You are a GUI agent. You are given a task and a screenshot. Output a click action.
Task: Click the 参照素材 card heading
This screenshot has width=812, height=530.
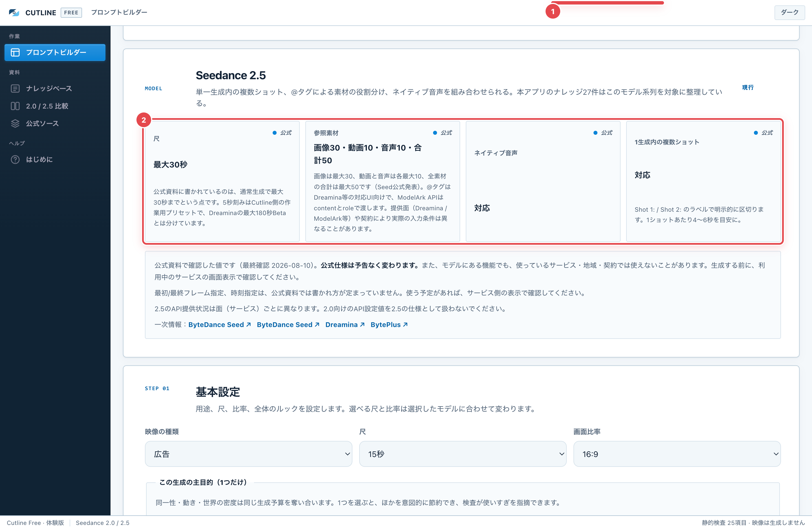326,133
